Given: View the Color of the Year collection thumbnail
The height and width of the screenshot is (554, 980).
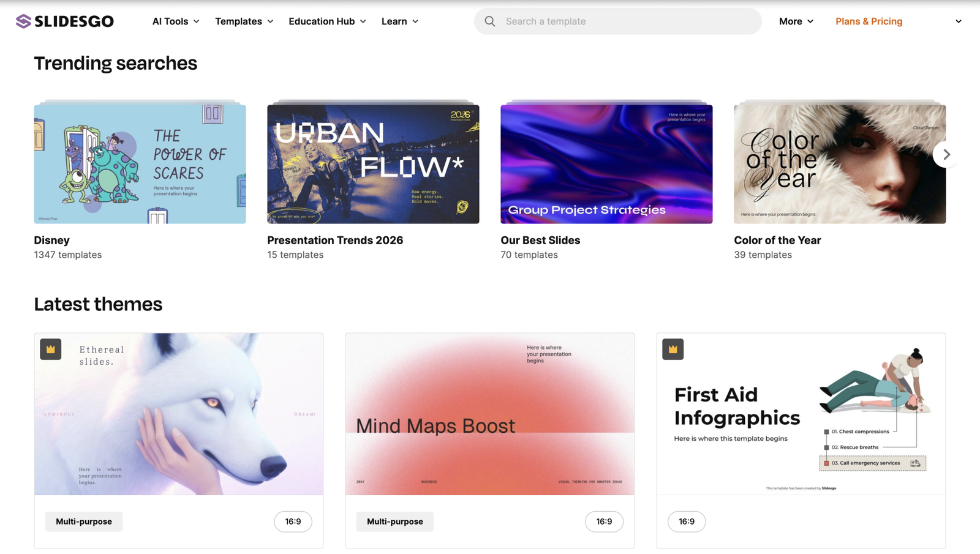Looking at the screenshot, I should click(839, 163).
